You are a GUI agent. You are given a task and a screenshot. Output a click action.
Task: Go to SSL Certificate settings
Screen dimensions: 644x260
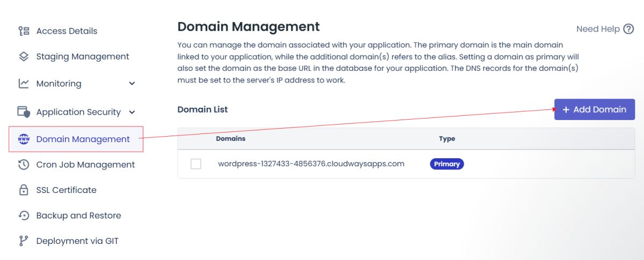point(66,190)
